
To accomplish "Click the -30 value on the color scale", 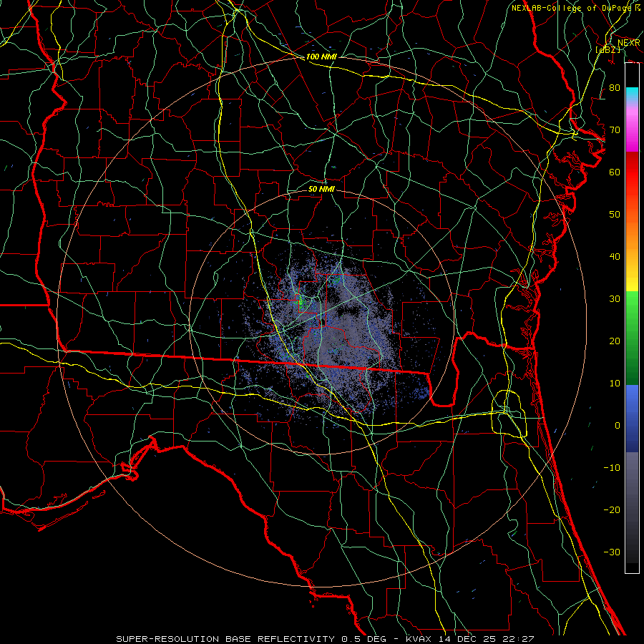I will point(612,552).
